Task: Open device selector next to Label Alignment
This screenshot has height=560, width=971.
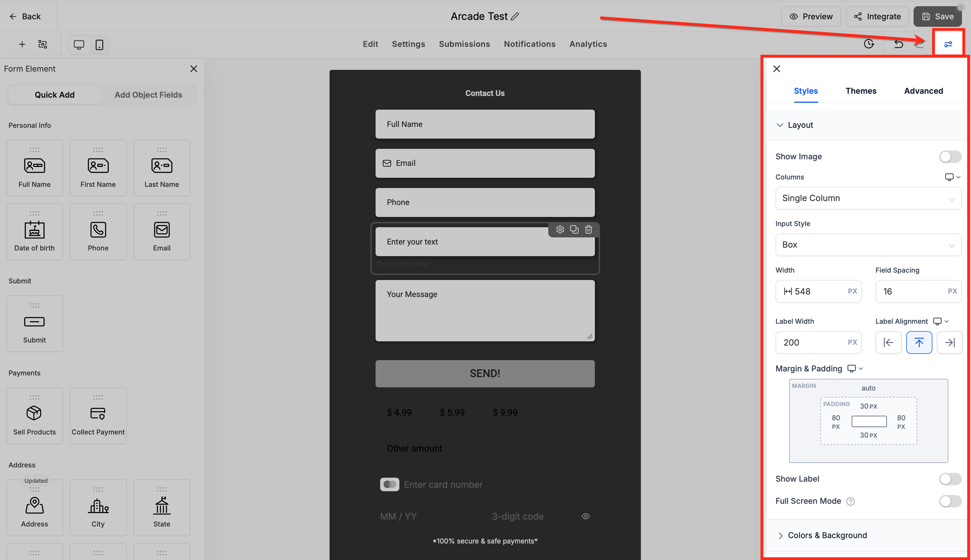Action: point(941,321)
